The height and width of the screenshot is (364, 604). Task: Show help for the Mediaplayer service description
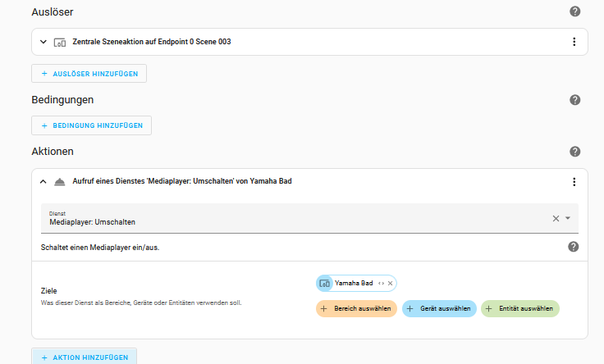pyautogui.click(x=574, y=247)
